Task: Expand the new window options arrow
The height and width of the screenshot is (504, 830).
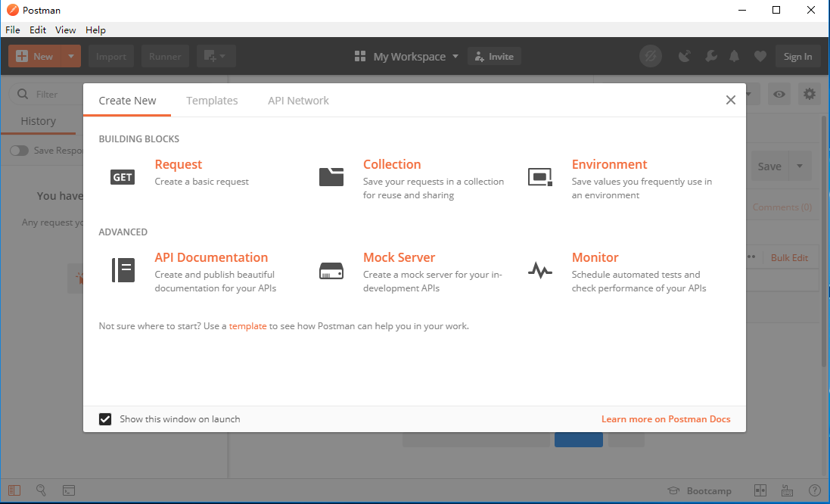Action: (x=223, y=56)
